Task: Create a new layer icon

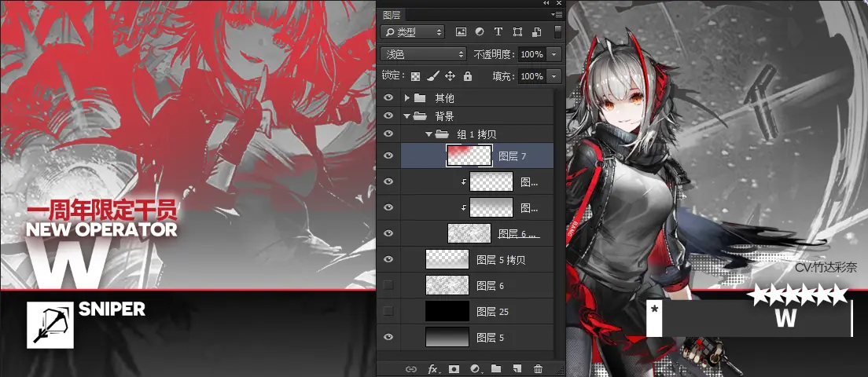Action: coord(517,369)
